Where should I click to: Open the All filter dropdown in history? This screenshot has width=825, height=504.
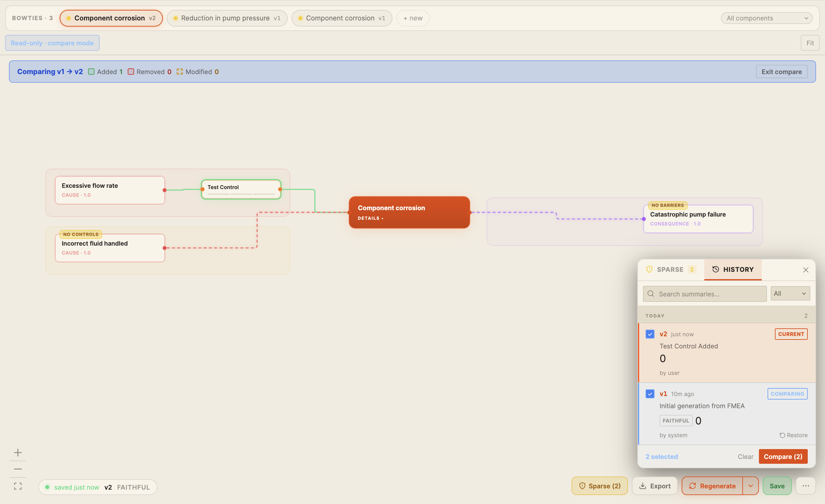pos(790,294)
